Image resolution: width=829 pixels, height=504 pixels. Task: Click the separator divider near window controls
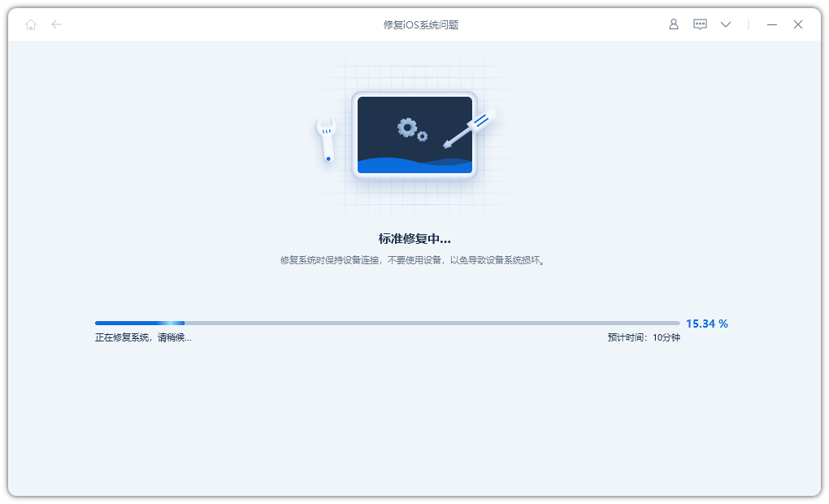[x=748, y=24]
